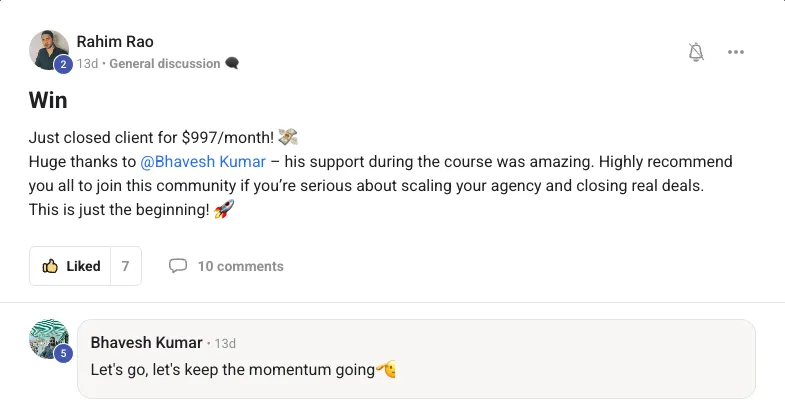Click level 5 badge on Bhavesh's avatar
Viewport: 785px width, 407px height.
[x=63, y=353]
